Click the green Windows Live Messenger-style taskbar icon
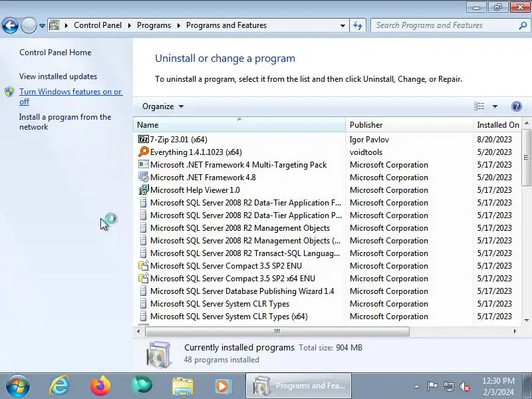 pos(142,386)
